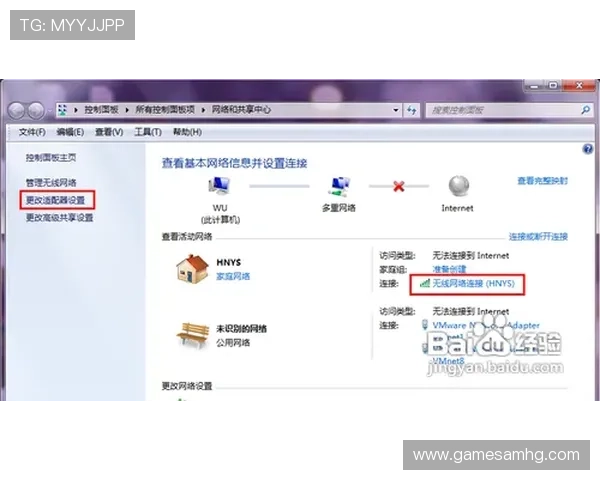
Task: Expand arrow after 所有控制面板项 in breadcrumb
Action: pos(203,110)
